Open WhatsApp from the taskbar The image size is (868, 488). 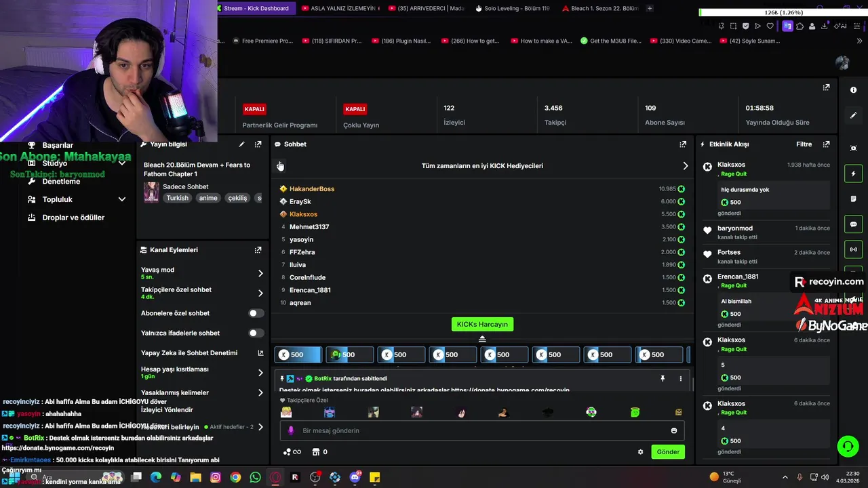(x=255, y=477)
